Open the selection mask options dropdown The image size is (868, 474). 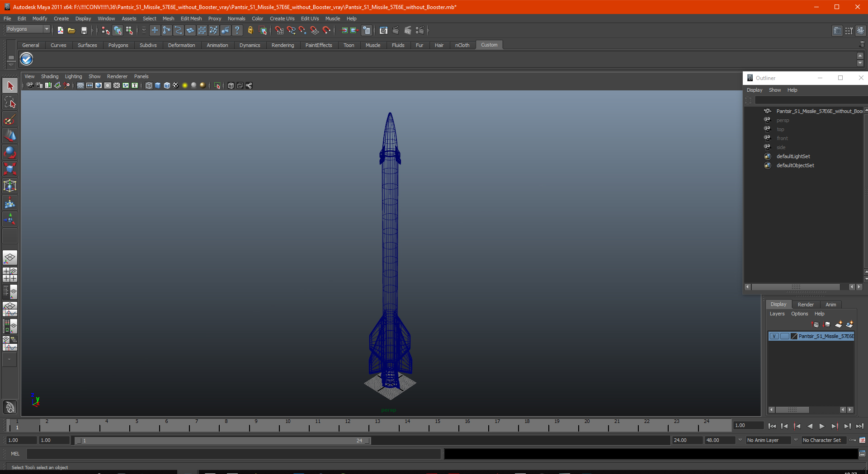(144, 30)
